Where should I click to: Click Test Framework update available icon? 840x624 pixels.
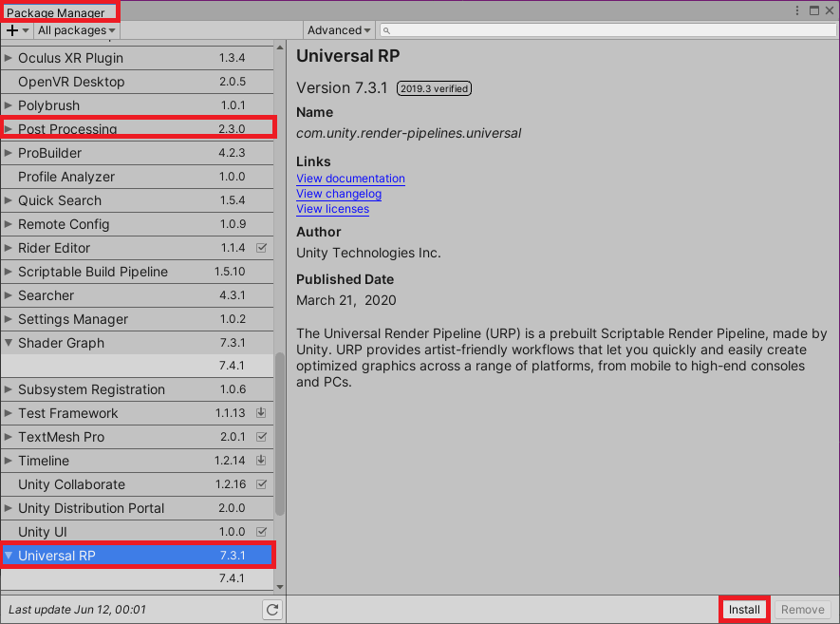point(262,413)
